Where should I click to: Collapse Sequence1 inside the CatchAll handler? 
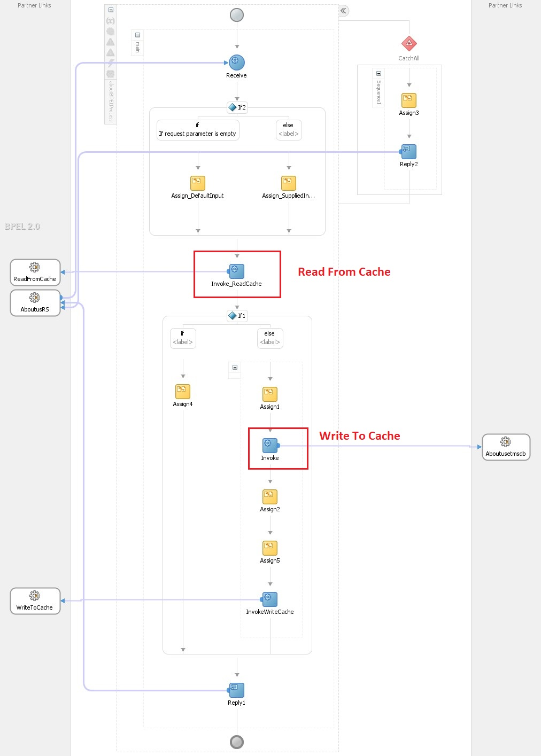point(379,74)
